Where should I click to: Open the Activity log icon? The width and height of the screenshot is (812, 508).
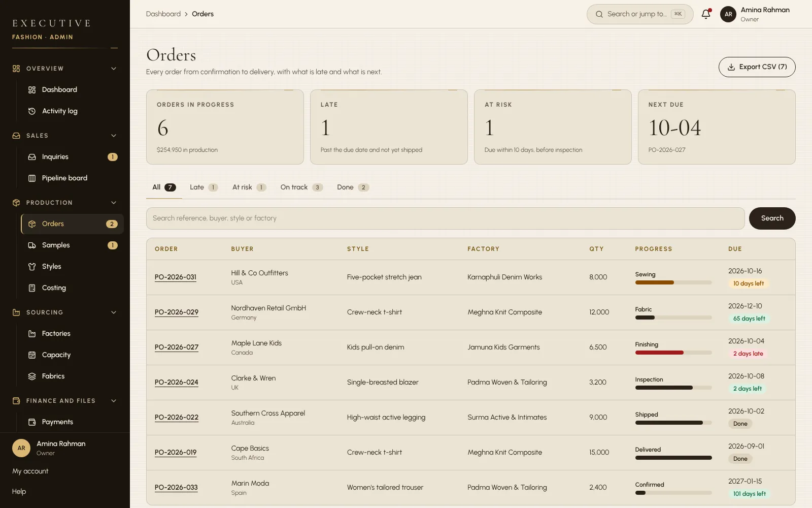pyautogui.click(x=32, y=111)
